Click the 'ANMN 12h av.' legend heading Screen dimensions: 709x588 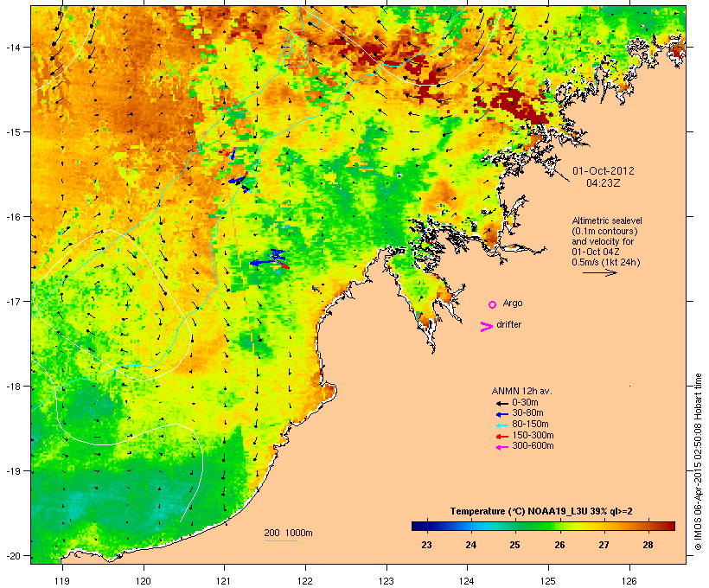[x=521, y=391]
